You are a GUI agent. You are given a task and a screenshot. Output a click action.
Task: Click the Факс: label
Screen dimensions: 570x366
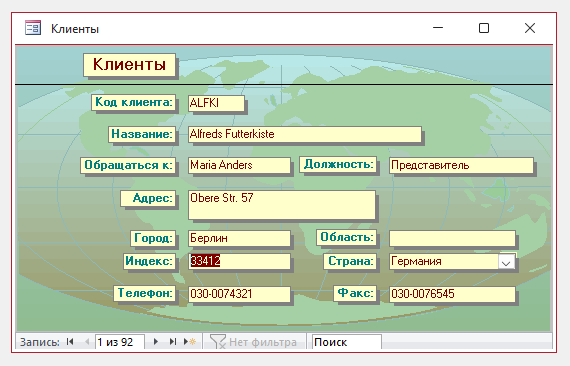tap(355, 293)
